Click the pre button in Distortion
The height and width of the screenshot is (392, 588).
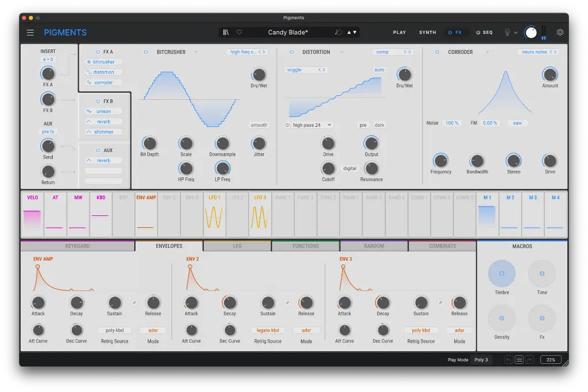[363, 125]
